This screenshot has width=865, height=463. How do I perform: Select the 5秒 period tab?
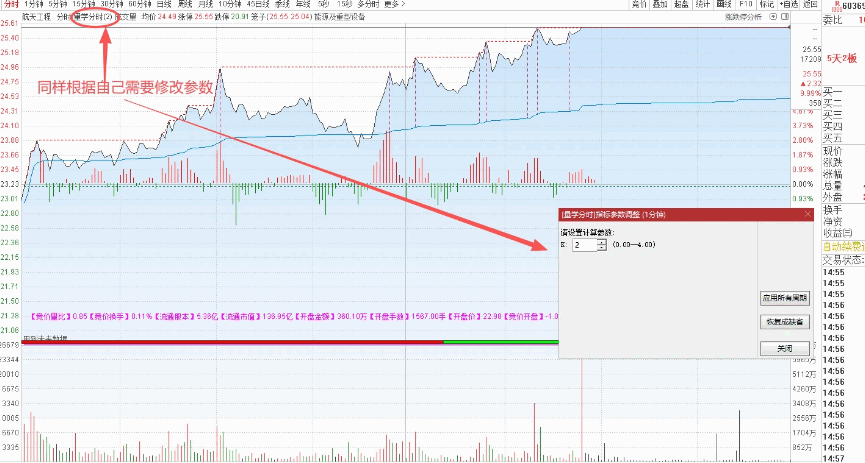[323, 4]
